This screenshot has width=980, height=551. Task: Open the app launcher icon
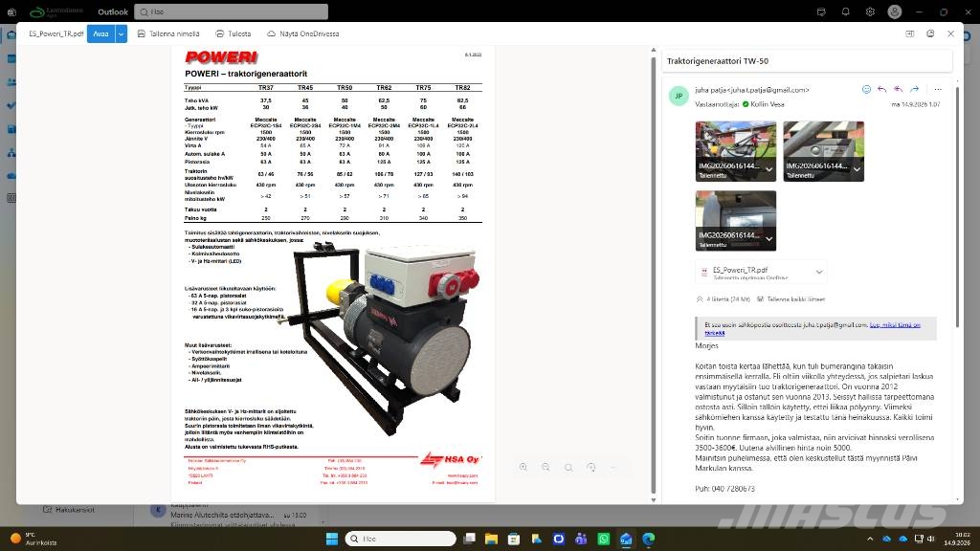click(x=11, y=11)
